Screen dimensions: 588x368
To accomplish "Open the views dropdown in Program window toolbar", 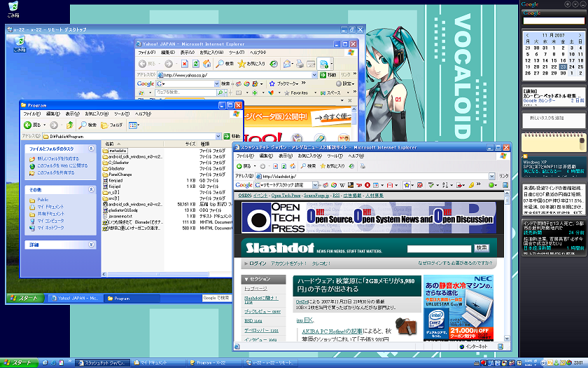I will tap(134, 125).
